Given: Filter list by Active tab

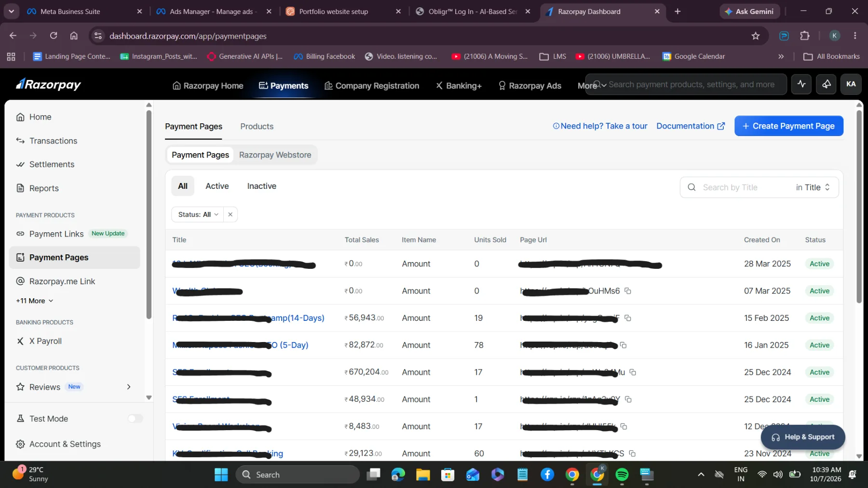Looking at the screenshot, I should tap(217, 186).
